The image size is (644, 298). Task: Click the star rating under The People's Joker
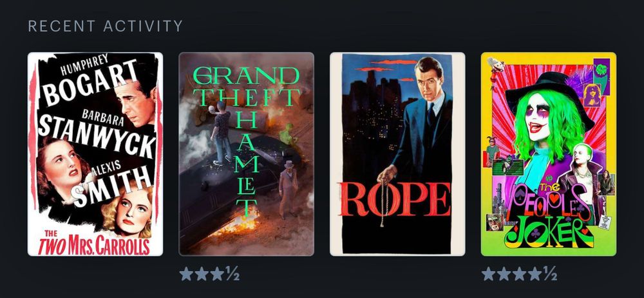pyautogui.click(x=520, y=273)
